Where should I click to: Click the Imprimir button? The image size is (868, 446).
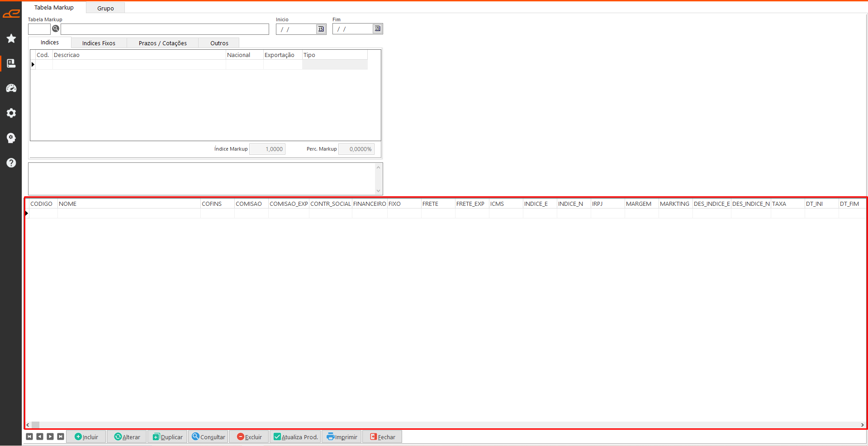(x=342, y=437)
